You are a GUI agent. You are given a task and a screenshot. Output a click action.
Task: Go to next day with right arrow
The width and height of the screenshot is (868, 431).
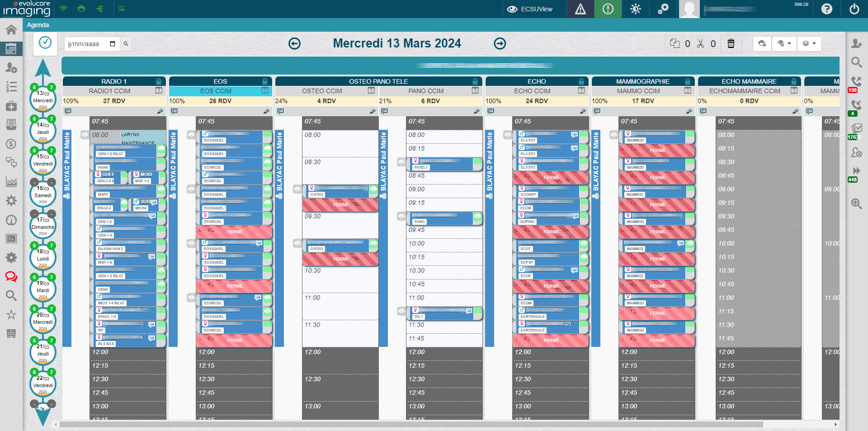(500, 43)
